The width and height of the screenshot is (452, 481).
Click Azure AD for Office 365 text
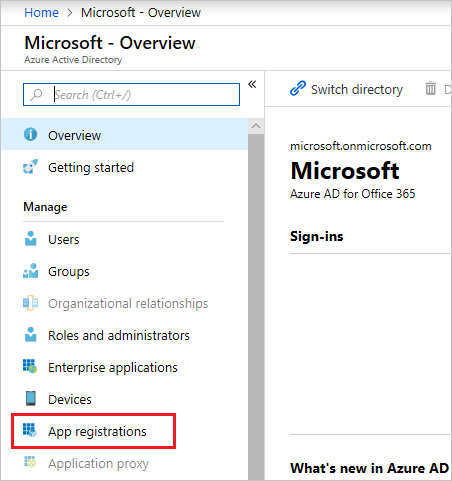353,194
